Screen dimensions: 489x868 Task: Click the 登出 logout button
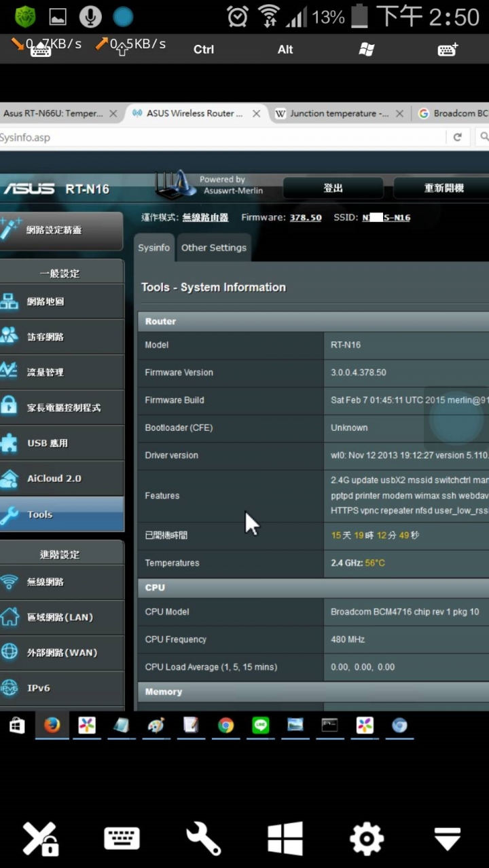tap(333, 188)
